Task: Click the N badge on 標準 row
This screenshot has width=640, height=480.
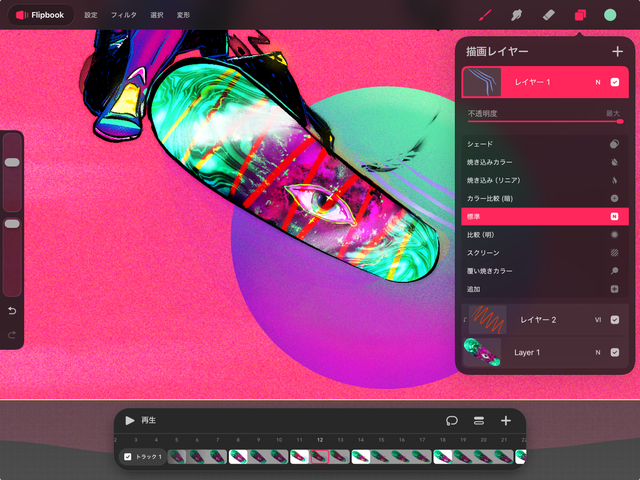Action: pyautogui.click(x=614, y=216)
